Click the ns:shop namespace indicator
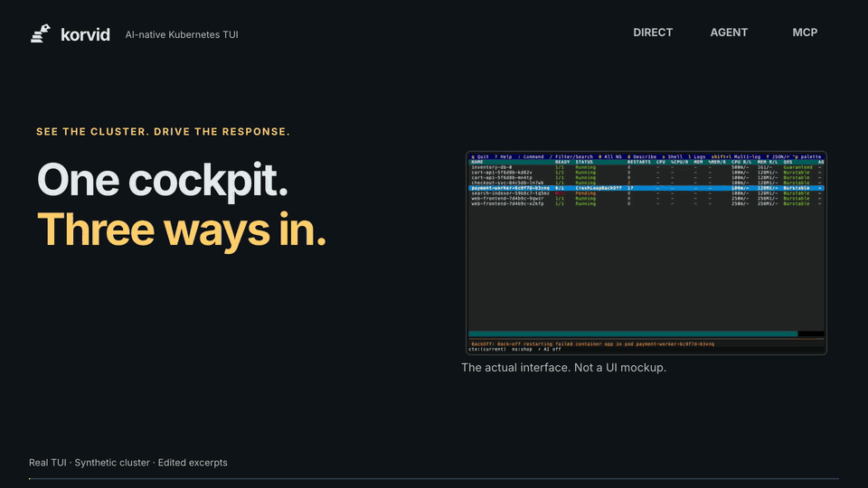868x488 pixels. (522, 349)
